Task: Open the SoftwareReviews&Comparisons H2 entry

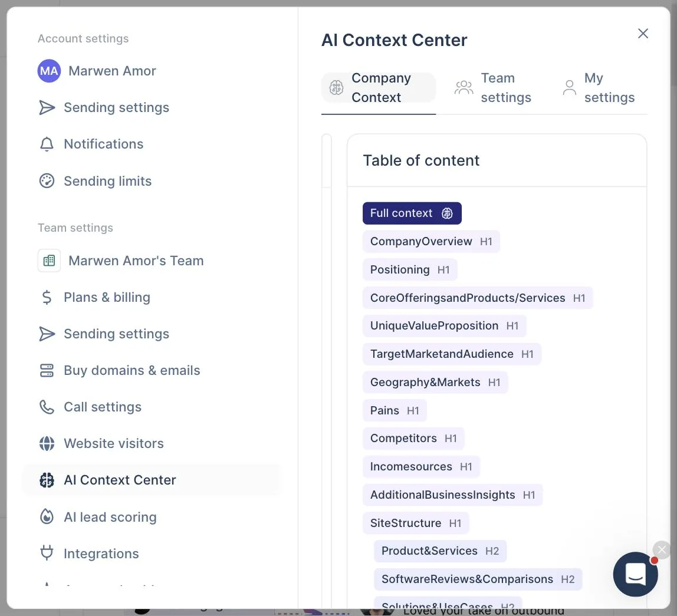Action: [x=478, y=579]
